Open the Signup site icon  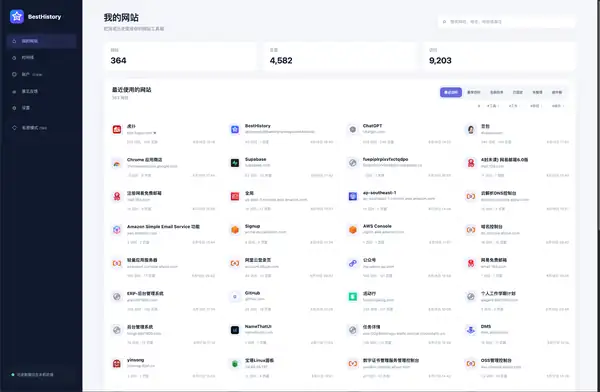[235, 230]
